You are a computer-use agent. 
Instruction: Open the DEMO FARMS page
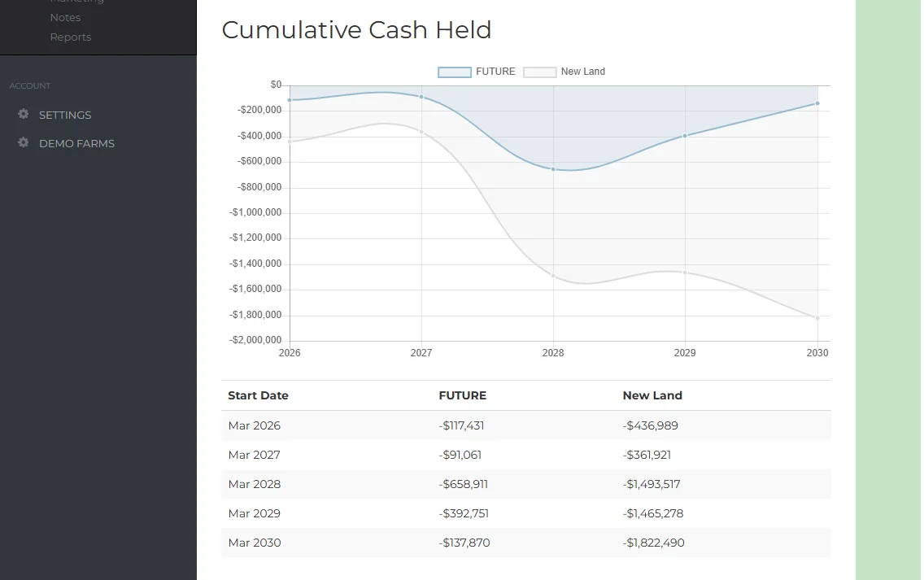coord(76,143)
